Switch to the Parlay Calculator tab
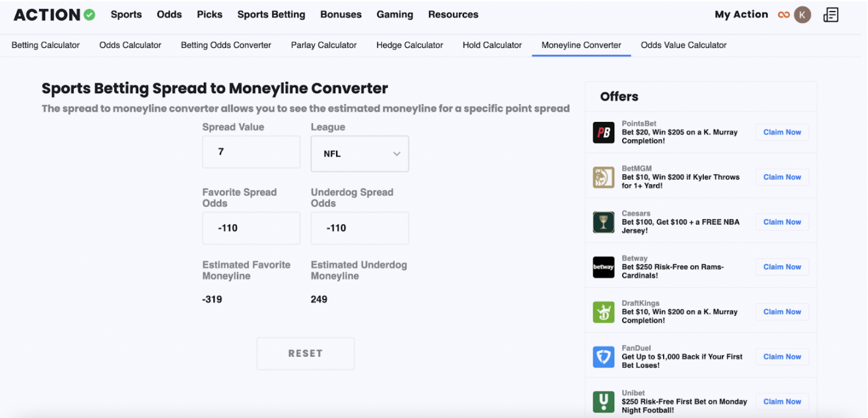 pyautogui.click(x=323, y=45)
